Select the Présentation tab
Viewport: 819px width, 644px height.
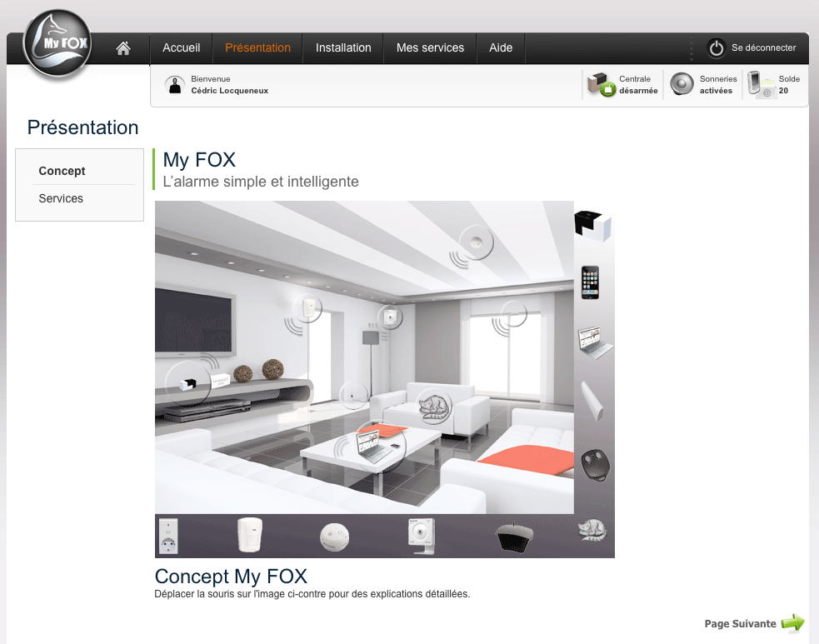point(257,48)
